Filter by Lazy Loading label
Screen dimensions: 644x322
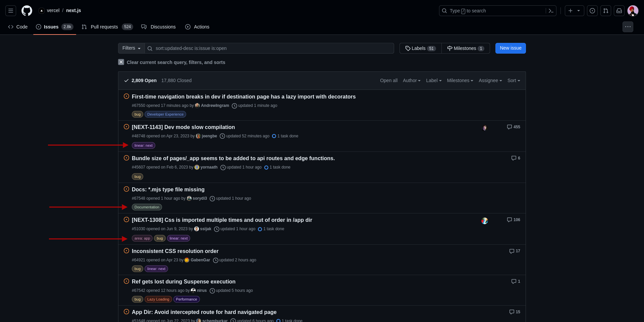coord(158,299)
